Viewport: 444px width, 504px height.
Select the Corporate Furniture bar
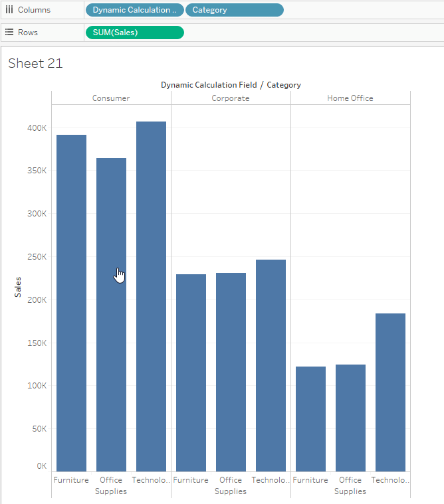pyautogui.click(x=191, y=373)
